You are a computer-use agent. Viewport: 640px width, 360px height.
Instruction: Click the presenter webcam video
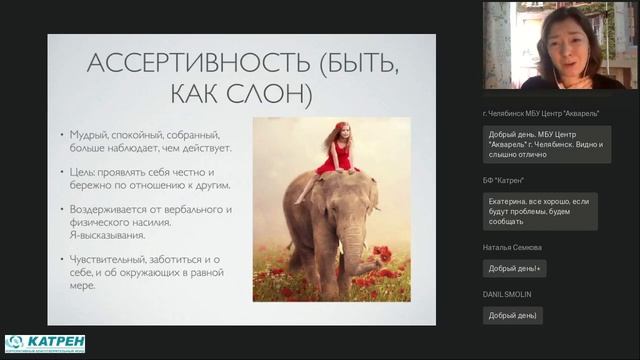coord(560,45)
